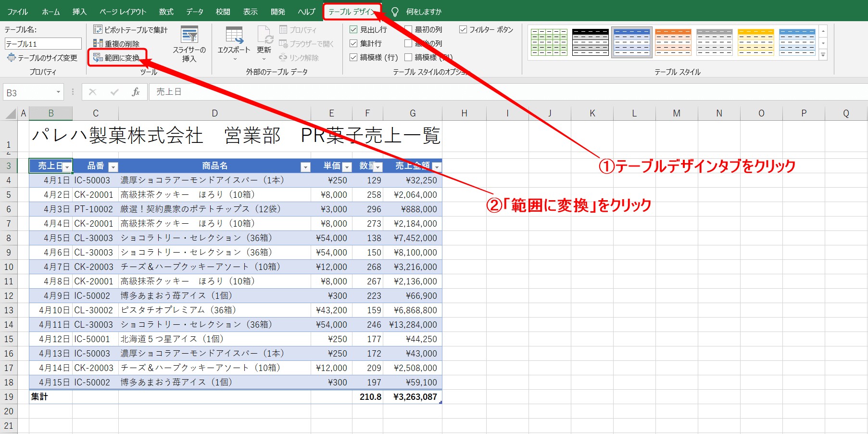
Task: Expand the Name Box dropdown arrow
Action: [x=58, y=92]
